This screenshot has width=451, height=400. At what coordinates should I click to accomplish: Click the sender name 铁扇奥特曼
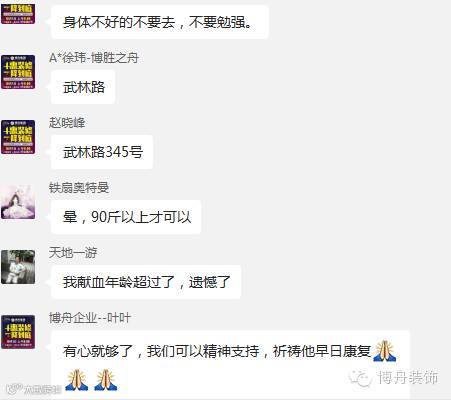click(79, 188)
